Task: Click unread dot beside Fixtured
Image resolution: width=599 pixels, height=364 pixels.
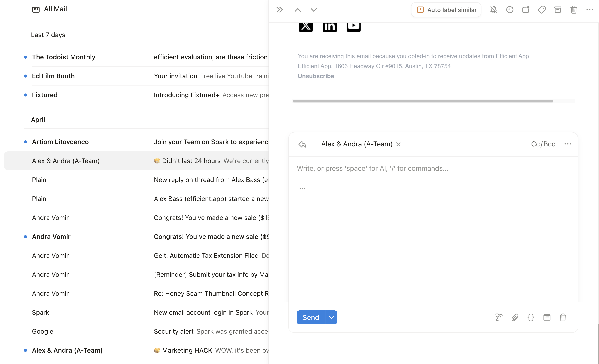Action: coord(25,95)
